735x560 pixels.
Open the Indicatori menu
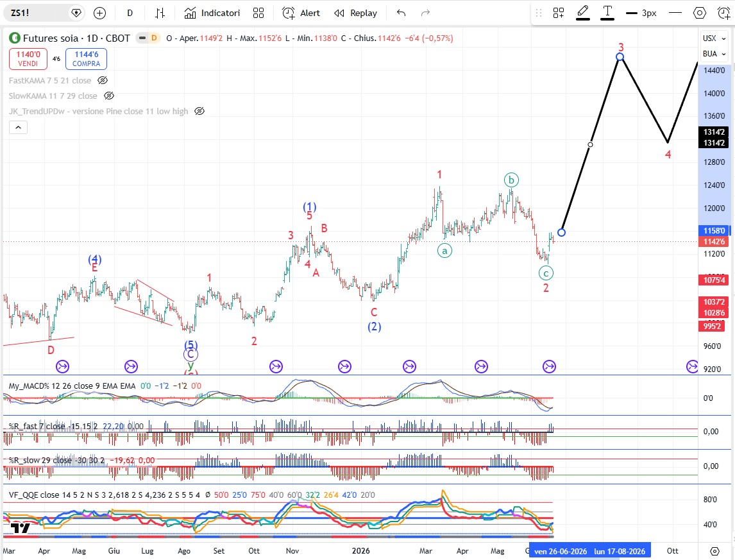click(x=212, y=13)
